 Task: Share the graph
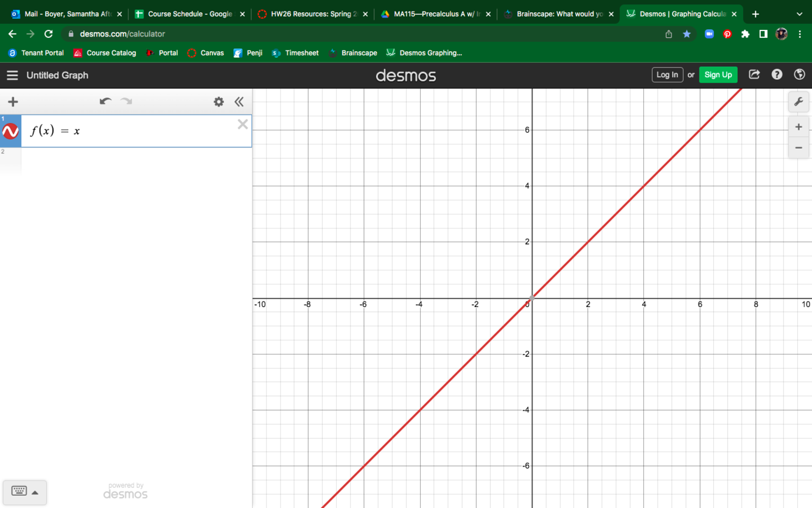tap(754, 74)
